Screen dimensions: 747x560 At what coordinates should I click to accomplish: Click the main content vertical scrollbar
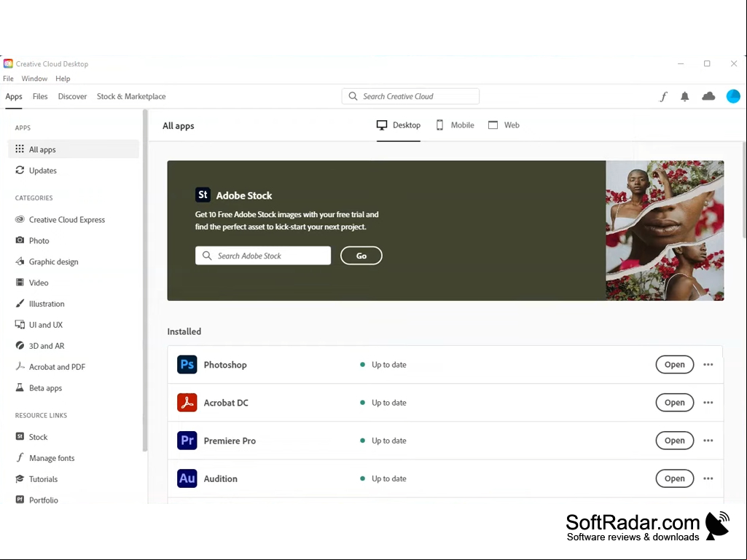[744, 191]
